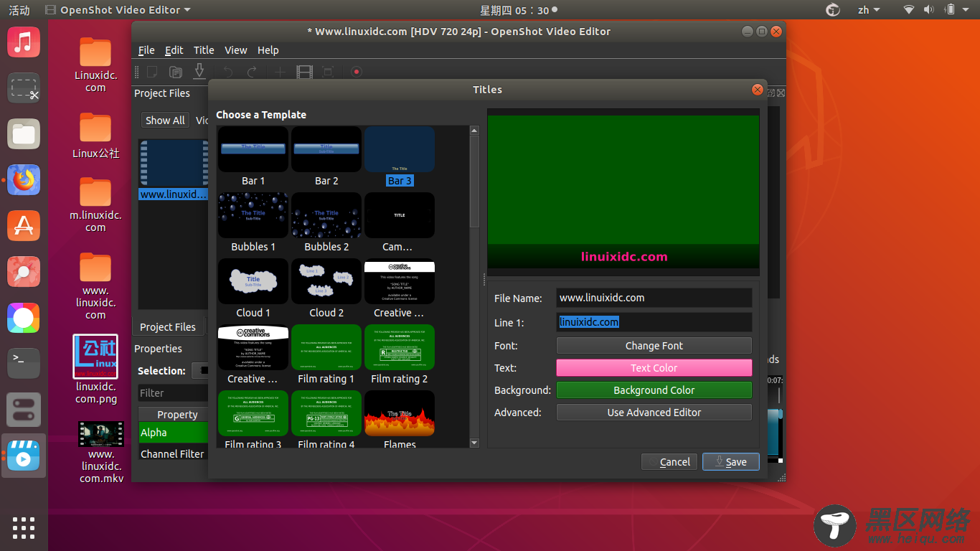Click the properties Filter field
Screen dimensions: 980x551
[173, 393]
